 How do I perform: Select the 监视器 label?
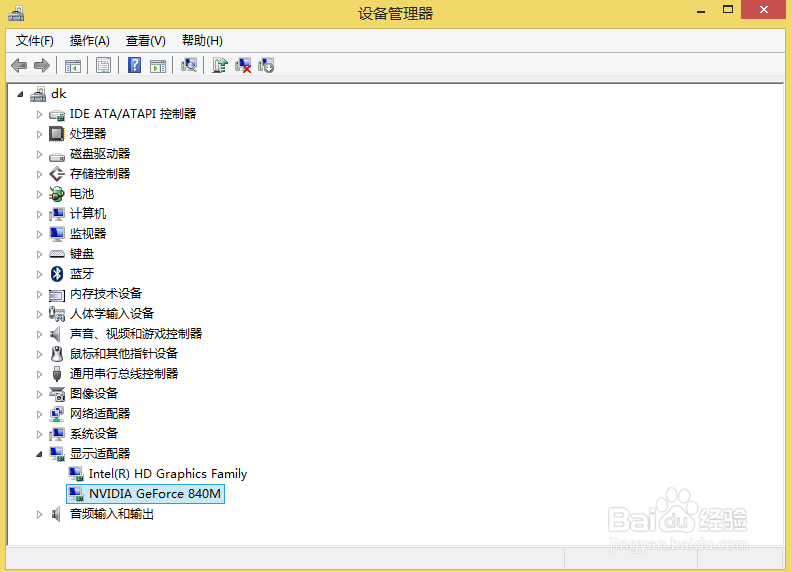[88, 233]
